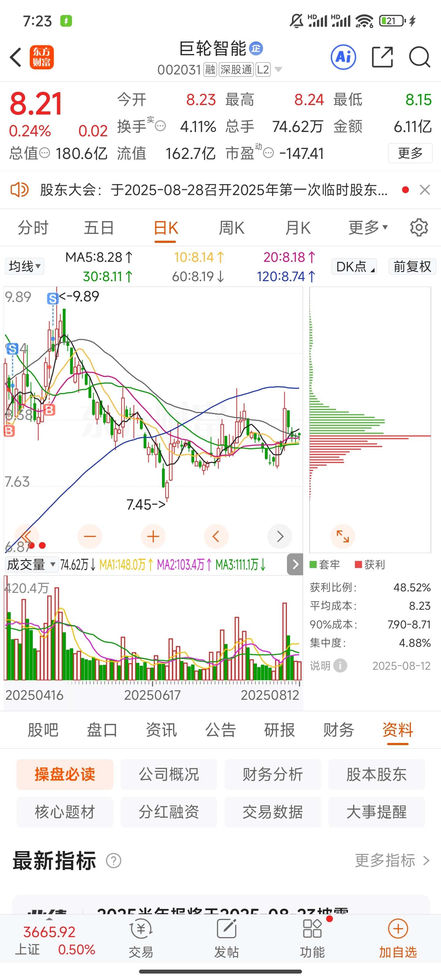Jump to earliest with double-left arrow

point(27,537)
